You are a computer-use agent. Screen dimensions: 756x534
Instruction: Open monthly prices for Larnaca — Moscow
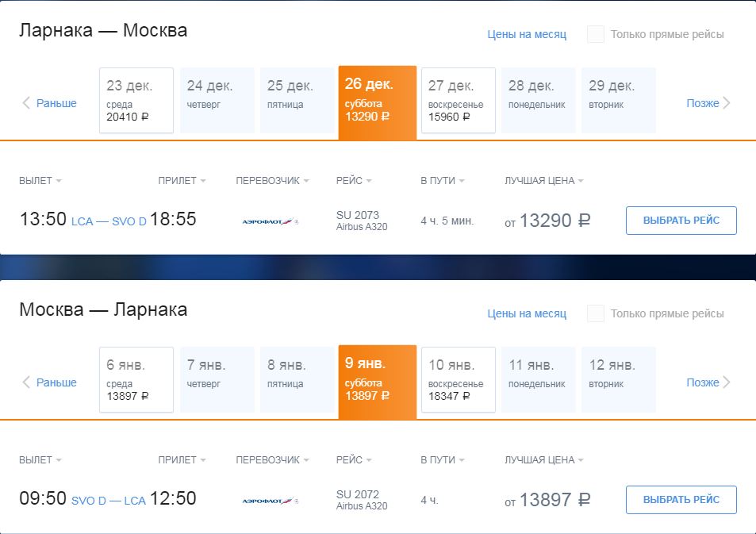point(527,34)
